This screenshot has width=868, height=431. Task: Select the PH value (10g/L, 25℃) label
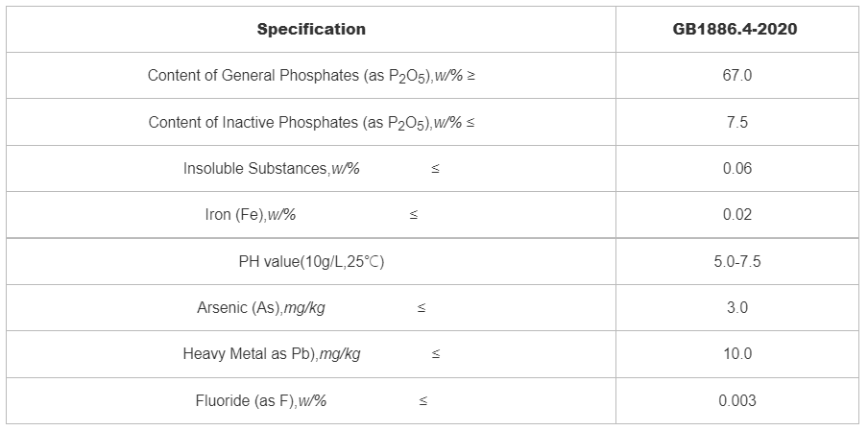pyautogui.click(x=311, y=261)
